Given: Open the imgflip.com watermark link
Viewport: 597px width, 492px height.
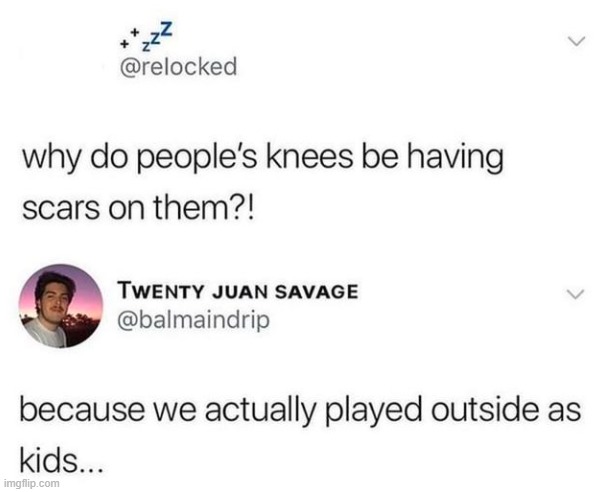Looking at the screenshot, I should (x=32, y=483).
